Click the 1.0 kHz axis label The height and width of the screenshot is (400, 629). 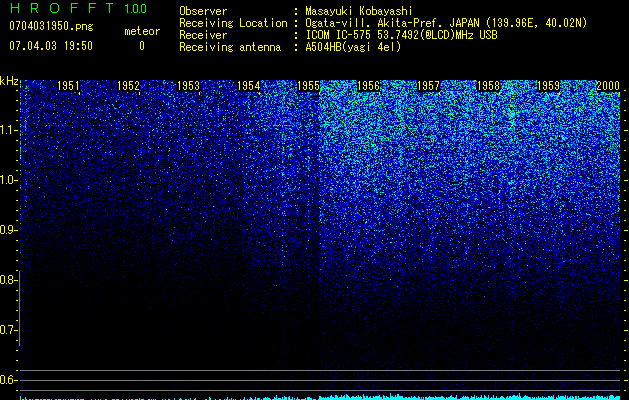[x=8, y=180]
